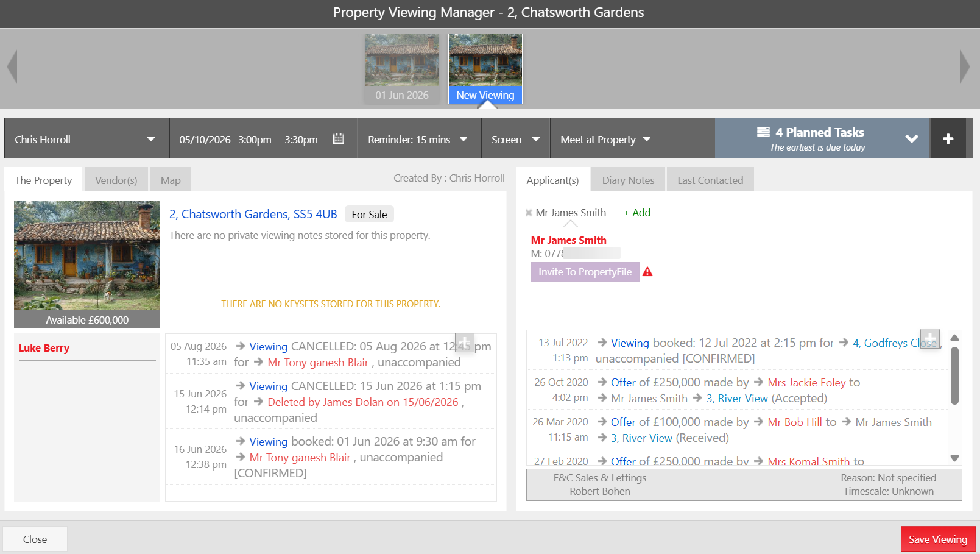Click the plus icon over applicant history
The width and height of the screenshot is (980, 554).
930,338
